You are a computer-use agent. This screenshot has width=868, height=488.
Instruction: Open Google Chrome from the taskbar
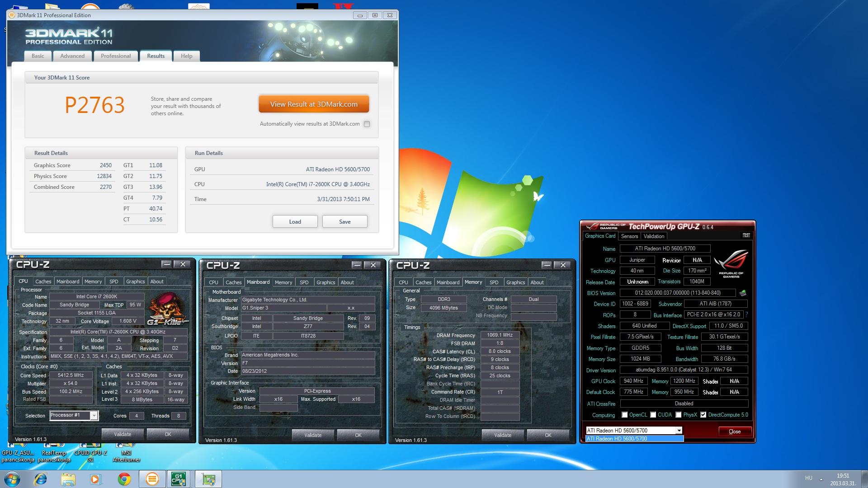point(124,479)
